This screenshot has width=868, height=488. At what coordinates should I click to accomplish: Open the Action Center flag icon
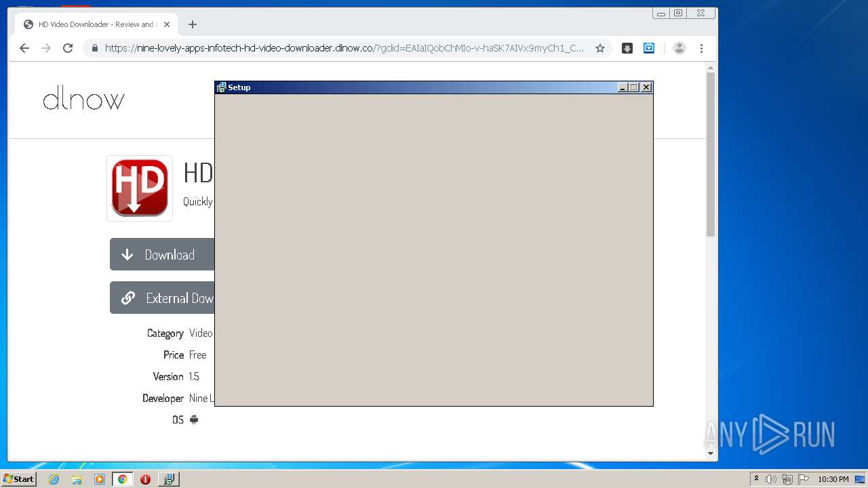pos(804,479)
